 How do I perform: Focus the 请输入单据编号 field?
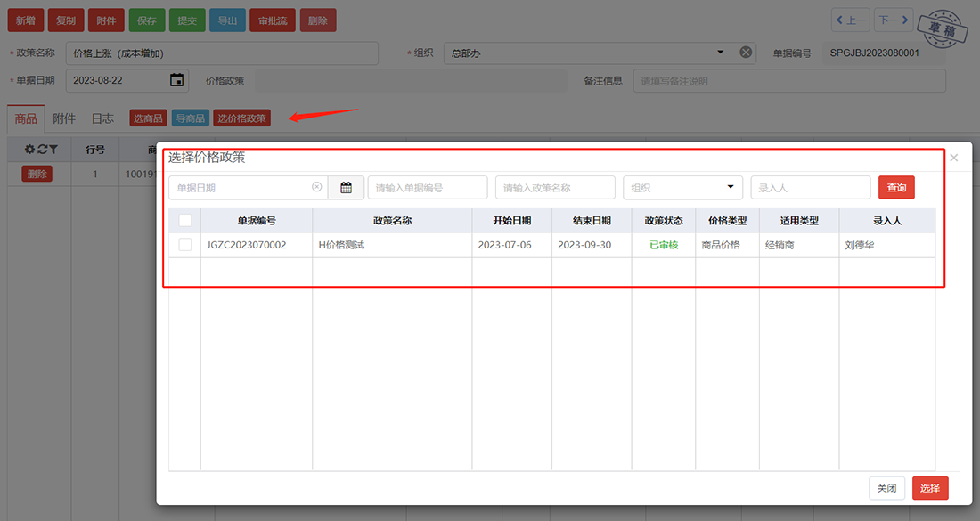[428, 187]
